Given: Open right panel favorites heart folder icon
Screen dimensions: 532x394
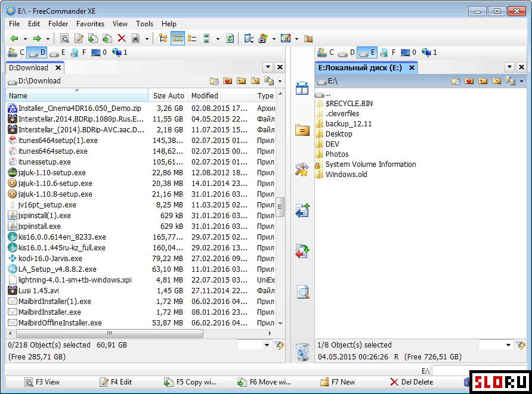Looking at the screenshot, I should tap(469, 82).
